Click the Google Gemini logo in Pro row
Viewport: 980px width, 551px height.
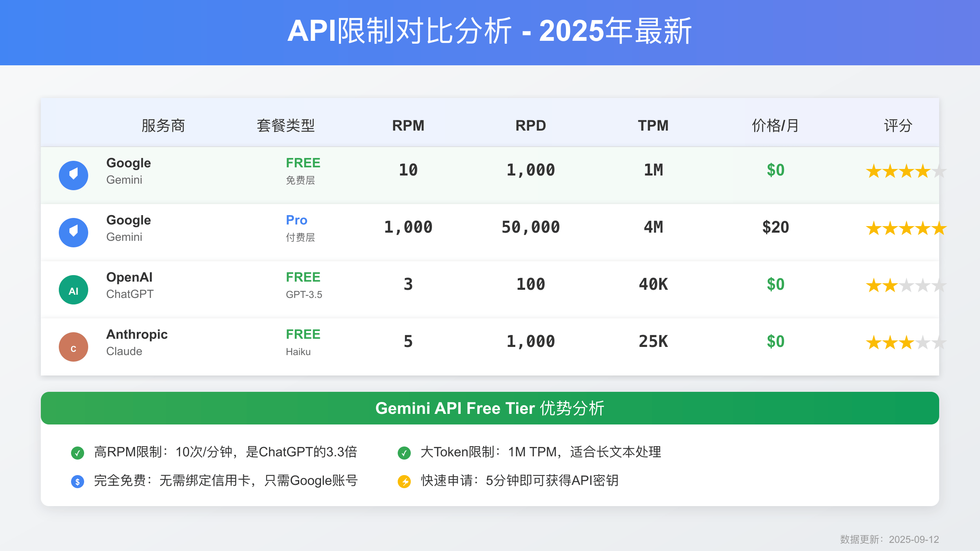73,233
